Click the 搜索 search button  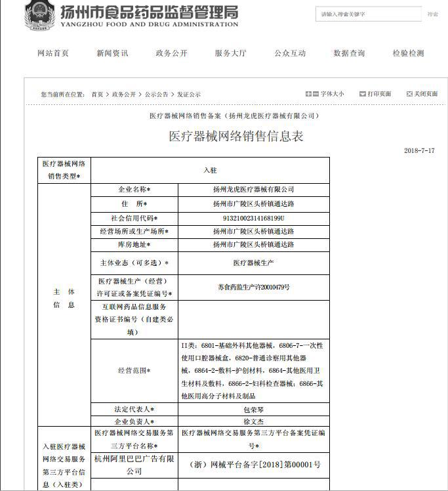click(x=433, y=14)
